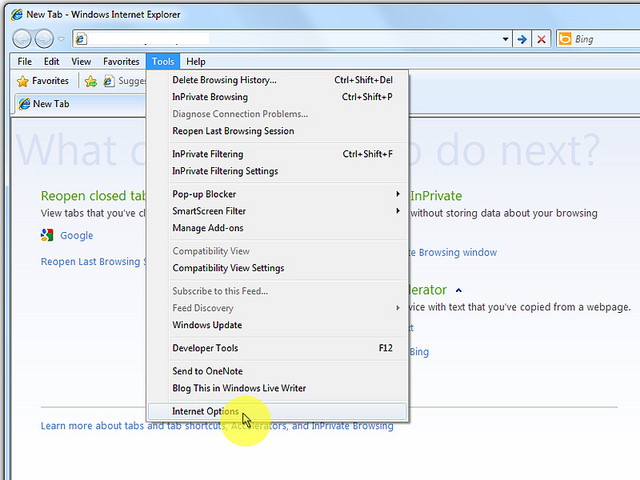Click inside the address bar field
The image size is (640, 480).
tap(290, 39)
